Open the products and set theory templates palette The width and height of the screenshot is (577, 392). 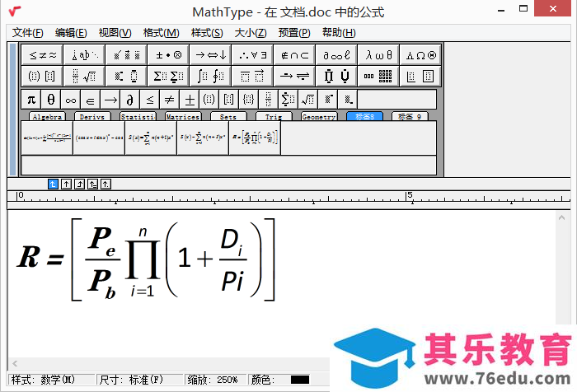click(x=336, y=76)
